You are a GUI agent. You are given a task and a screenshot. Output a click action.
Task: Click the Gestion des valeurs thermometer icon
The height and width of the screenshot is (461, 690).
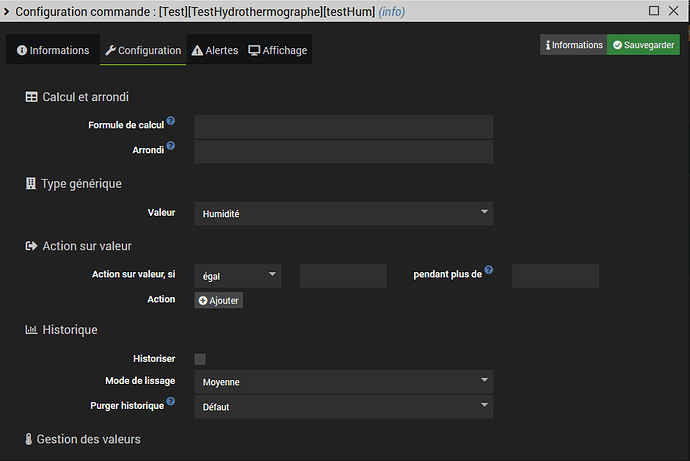[x=28, y=439]
